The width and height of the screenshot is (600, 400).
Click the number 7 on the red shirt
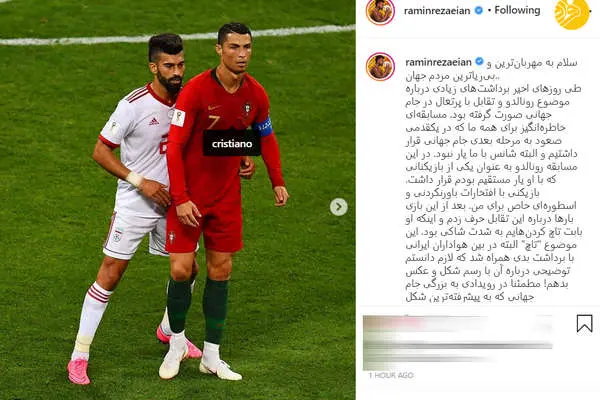click(x=214, y=122)
